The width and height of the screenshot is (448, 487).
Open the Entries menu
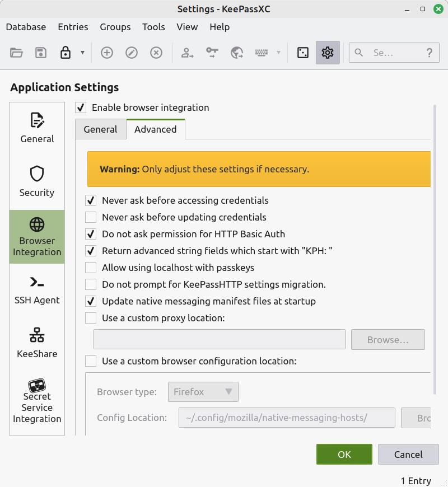[73, 27]
